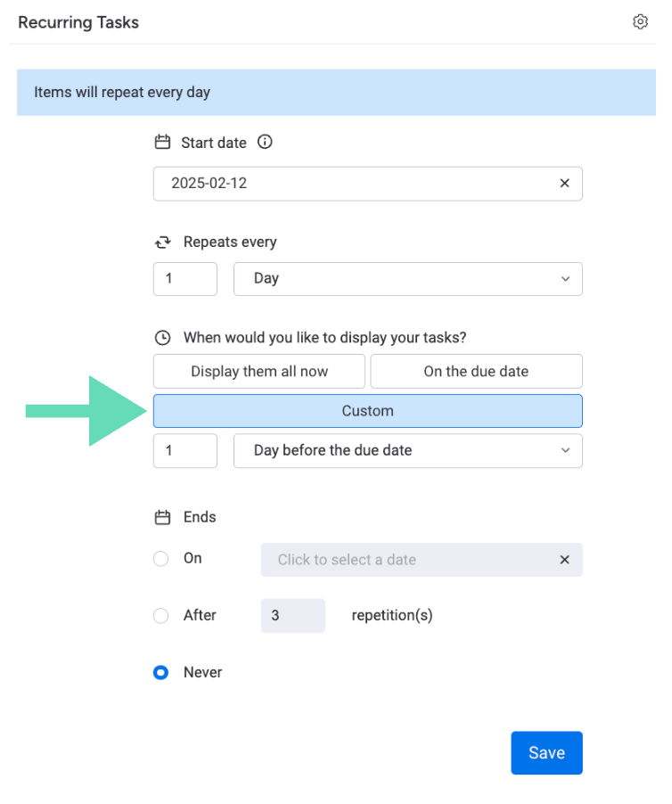Open the Day before the due date dropdown
The image size is (672, 804).
(407, 451)
